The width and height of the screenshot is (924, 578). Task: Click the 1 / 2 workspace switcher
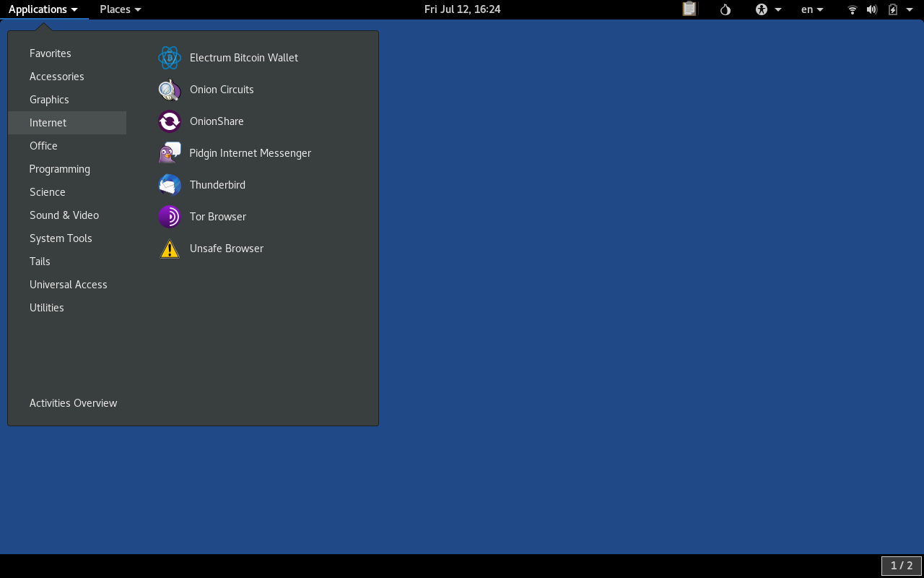[902, 566]
